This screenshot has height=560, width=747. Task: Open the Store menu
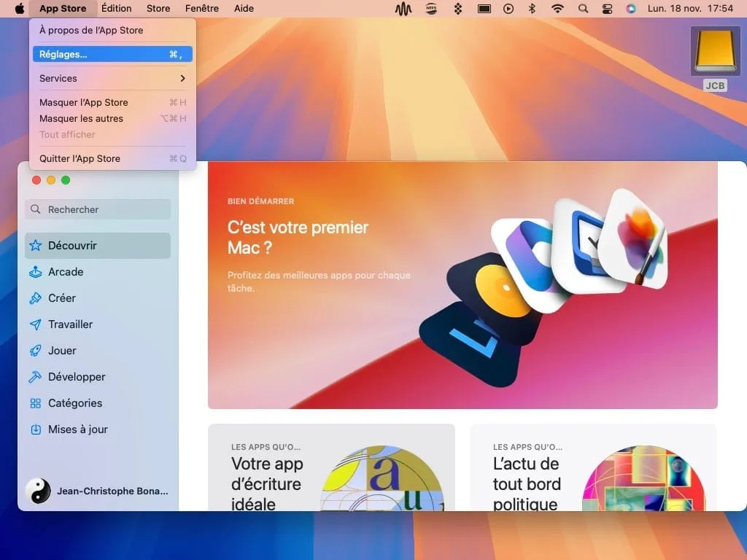[x=158, y=9]
